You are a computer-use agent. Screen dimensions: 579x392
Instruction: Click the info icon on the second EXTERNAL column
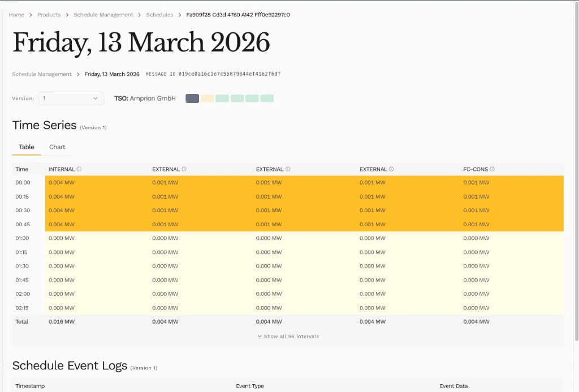pyautogui.click(x=288, y=169)
